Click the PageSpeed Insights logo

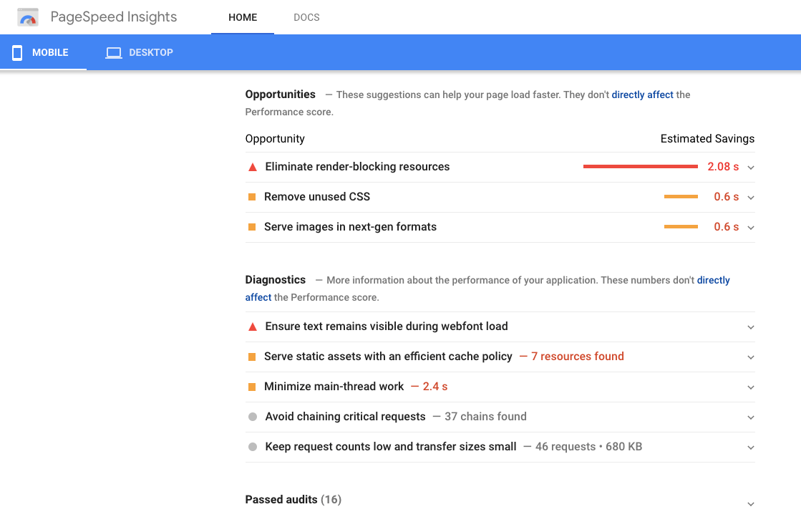(27, 16)
